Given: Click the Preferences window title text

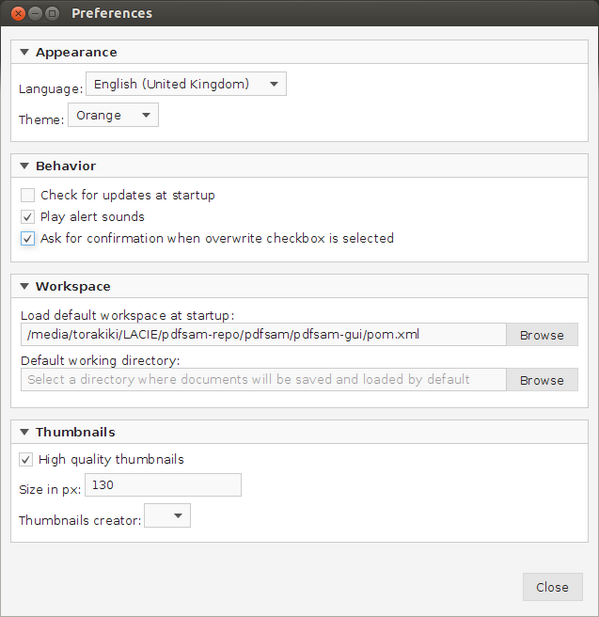Looking at the screenshot, I should click(x=112, y=13).
